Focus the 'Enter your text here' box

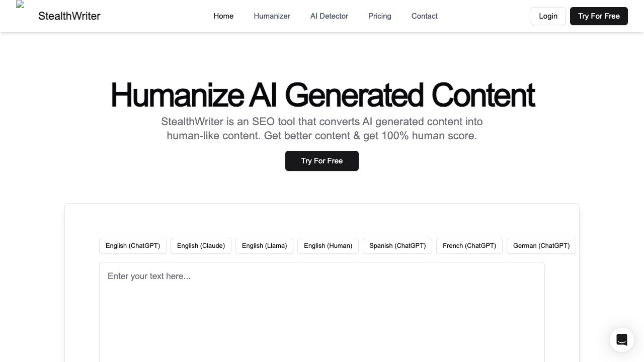[322, 312]
